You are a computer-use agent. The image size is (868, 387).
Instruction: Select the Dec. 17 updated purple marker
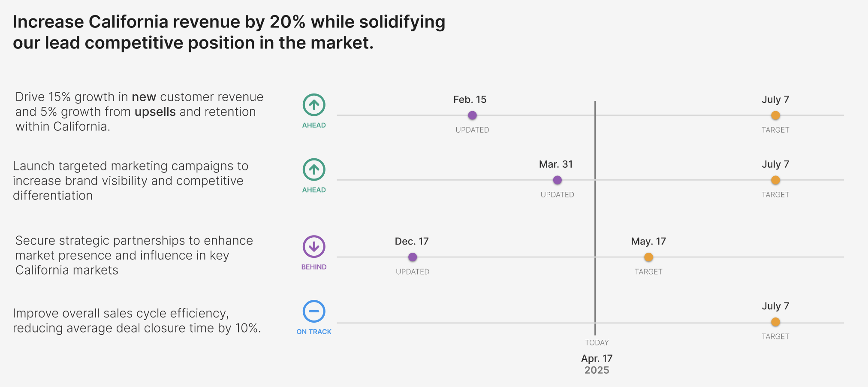[x=413, y=257]
